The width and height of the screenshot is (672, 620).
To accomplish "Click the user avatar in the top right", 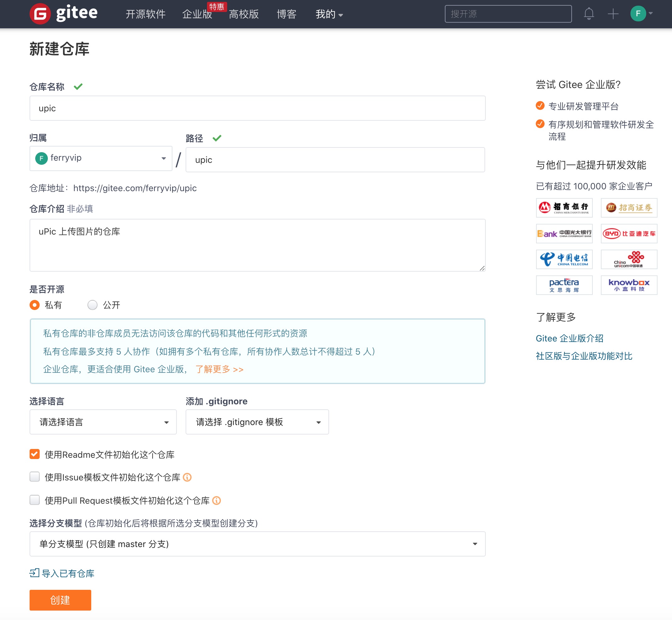I will pos(638,14).
